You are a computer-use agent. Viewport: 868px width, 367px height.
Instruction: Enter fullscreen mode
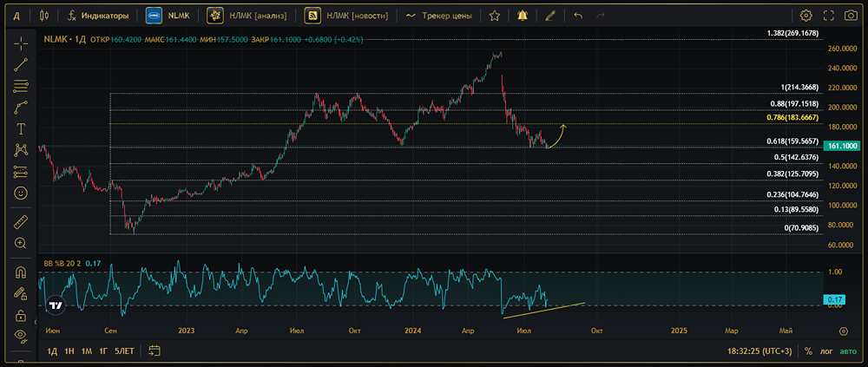tap(829, 16)
